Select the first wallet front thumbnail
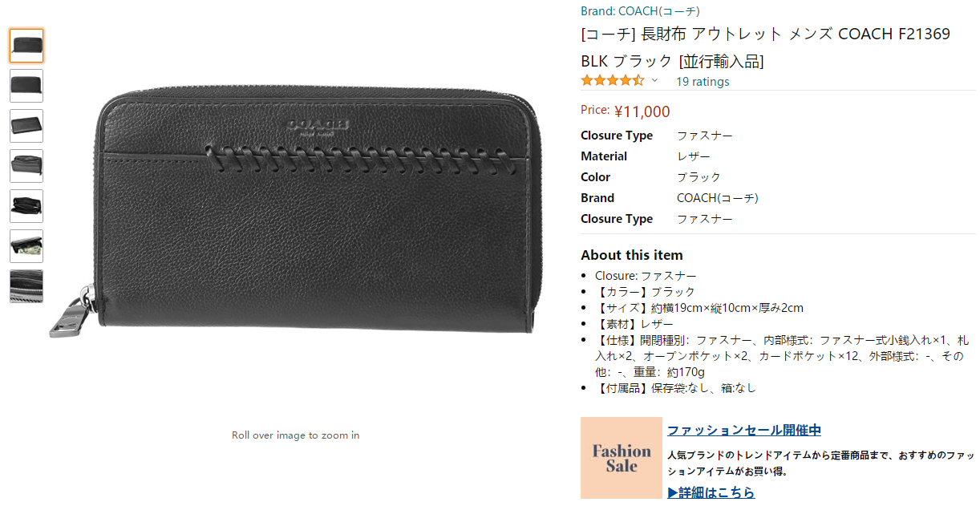The height and width of the screenshot is (510, 980). click(26, 46)
